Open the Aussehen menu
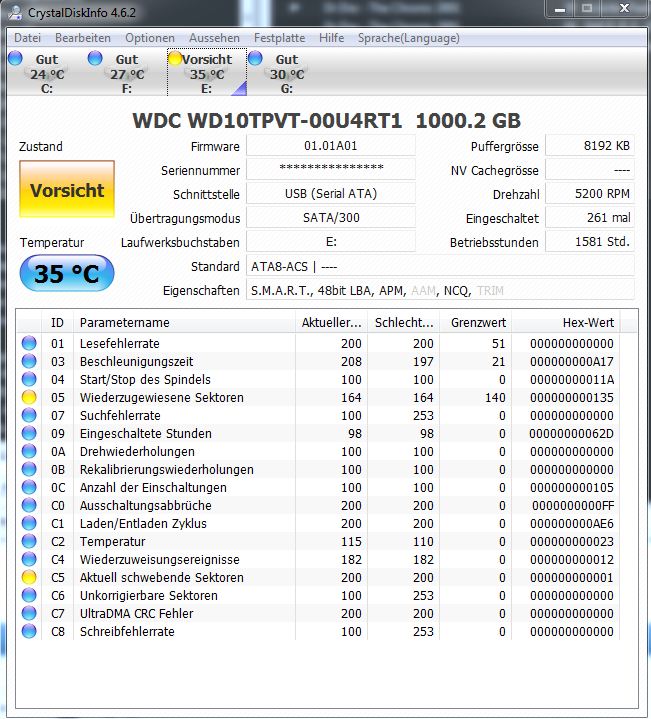 [214, 38]
